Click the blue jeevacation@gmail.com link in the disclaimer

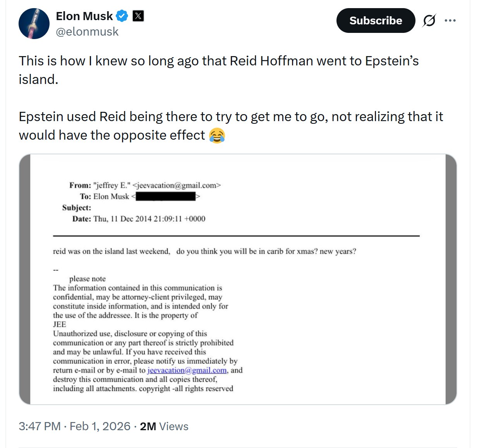click(187, 370)
